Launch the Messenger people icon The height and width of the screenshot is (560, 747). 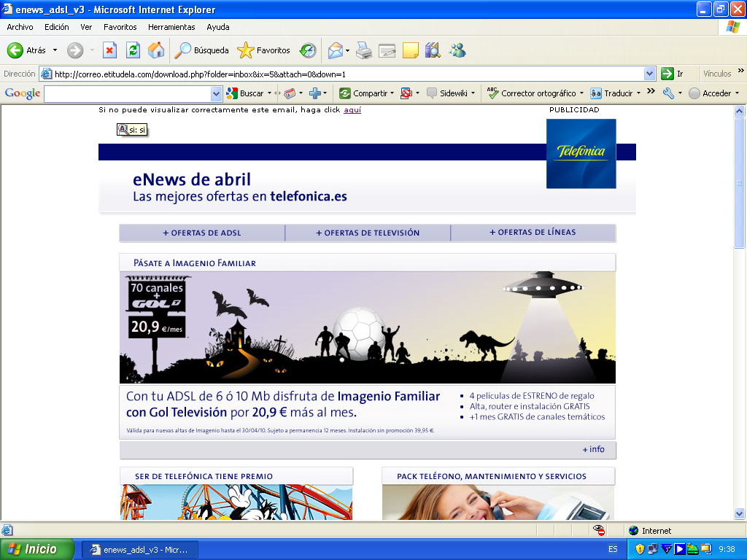457,50
